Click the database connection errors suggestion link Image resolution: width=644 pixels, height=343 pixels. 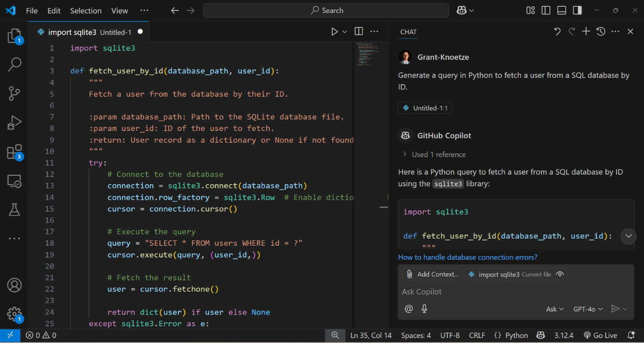(x=467, y=257)
